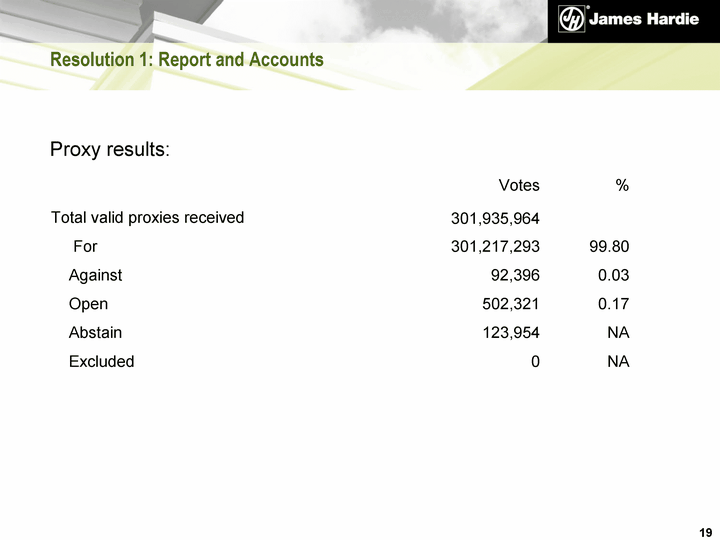Click the 99.80 percentage value
The width and height of the screenshot is (720, 540).
tap(609, 246)
